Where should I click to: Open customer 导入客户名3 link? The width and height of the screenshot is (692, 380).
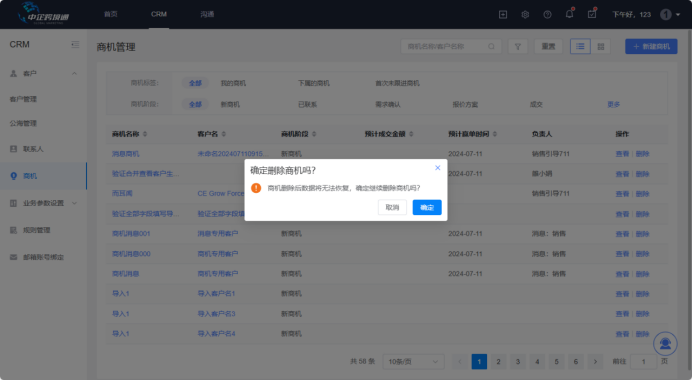[216, 314]
